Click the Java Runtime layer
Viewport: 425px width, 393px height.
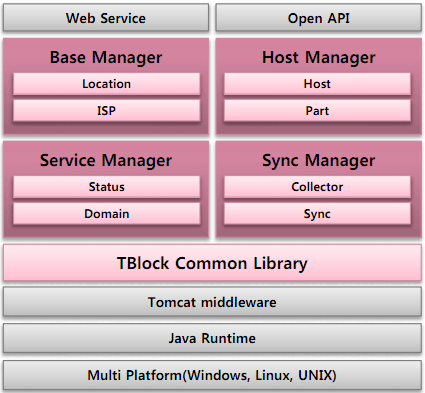[212, 338]
